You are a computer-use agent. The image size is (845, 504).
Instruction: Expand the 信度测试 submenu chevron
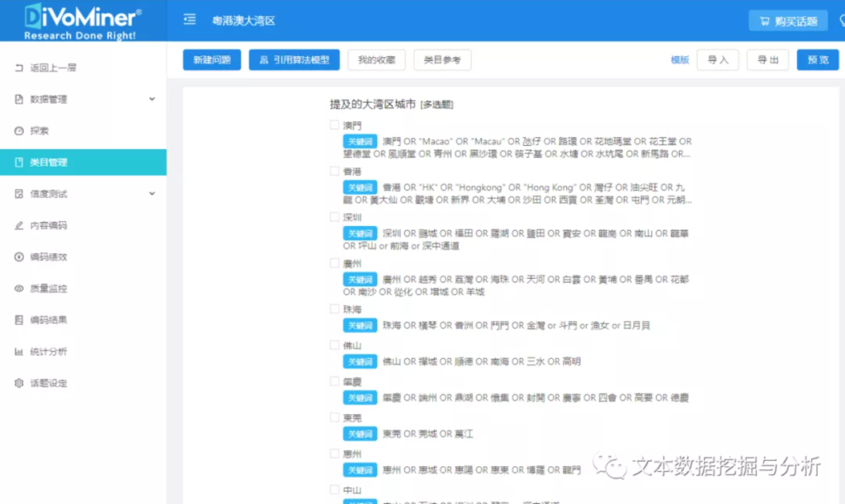[x=152, y=194]
